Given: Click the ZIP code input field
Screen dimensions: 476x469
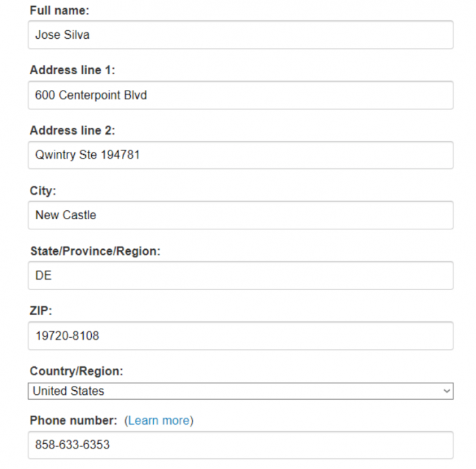Looking at the screenshot, I should 240,336.
